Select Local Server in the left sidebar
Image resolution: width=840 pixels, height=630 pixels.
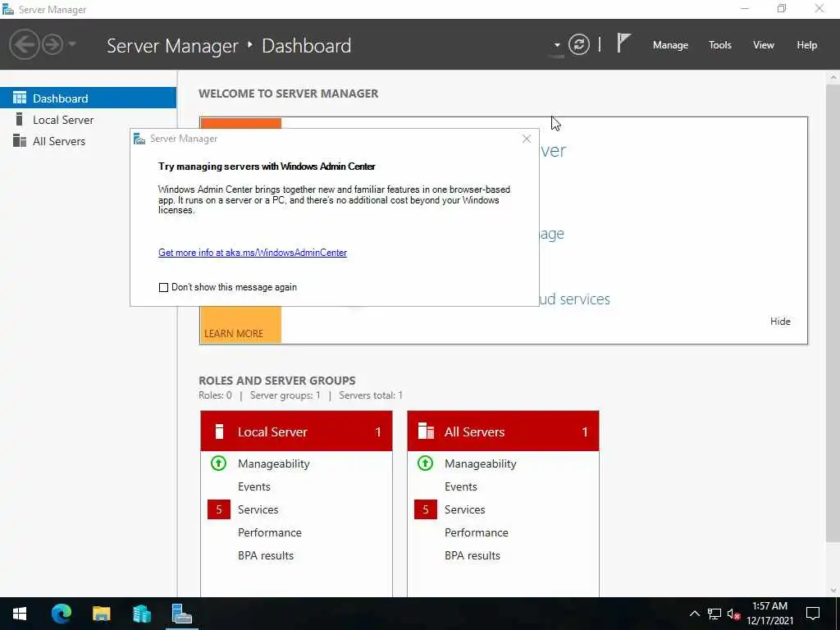[88, 120]
